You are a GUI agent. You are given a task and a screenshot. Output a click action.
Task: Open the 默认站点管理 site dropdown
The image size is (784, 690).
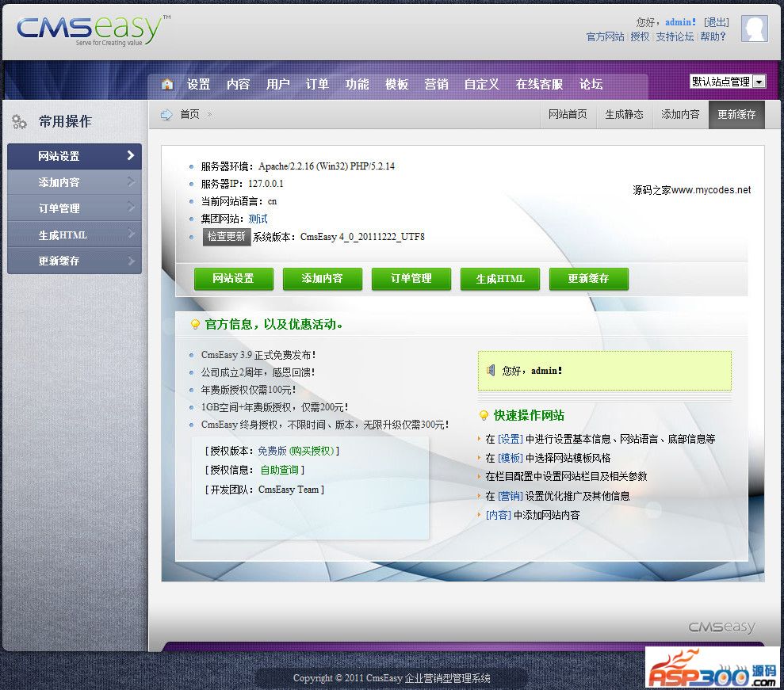tap(728, 82)
